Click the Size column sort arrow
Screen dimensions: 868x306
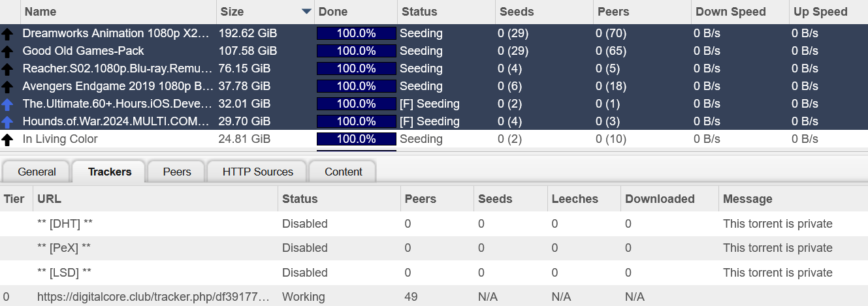tap(306, 12)
